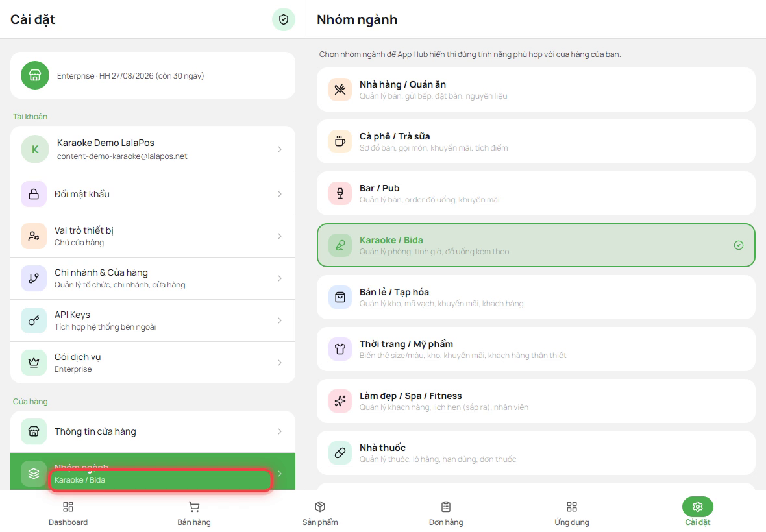Click the clipboard icon for Đơn hàng
Viewport: 766px width, 532px height.
coord(446,507)
